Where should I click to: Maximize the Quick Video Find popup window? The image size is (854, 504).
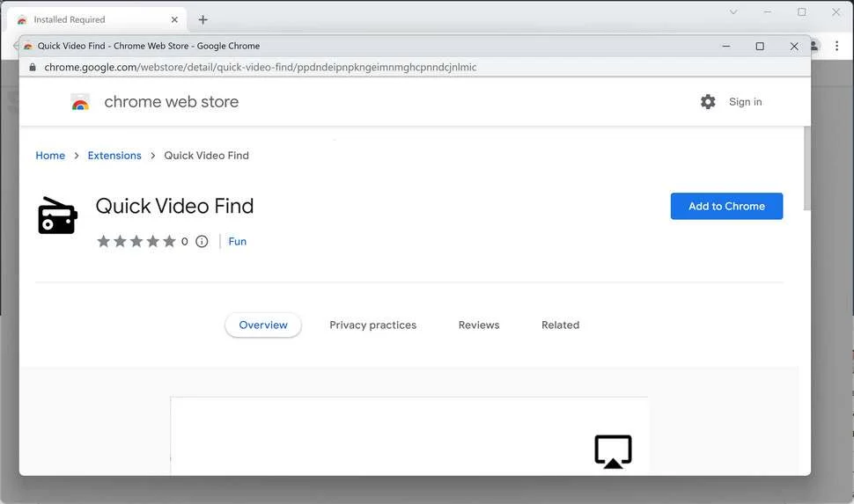[760, 47]
